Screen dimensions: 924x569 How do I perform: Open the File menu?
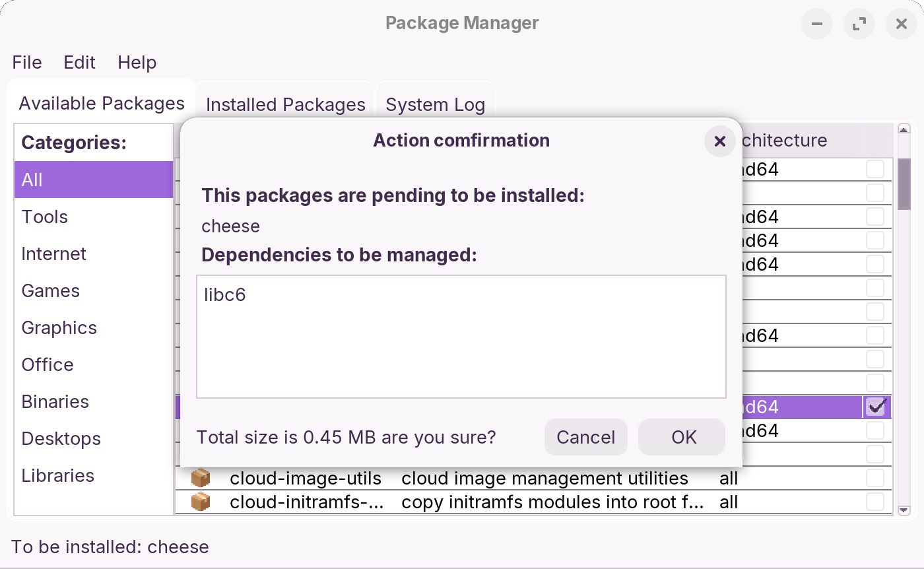coord(26,62)
